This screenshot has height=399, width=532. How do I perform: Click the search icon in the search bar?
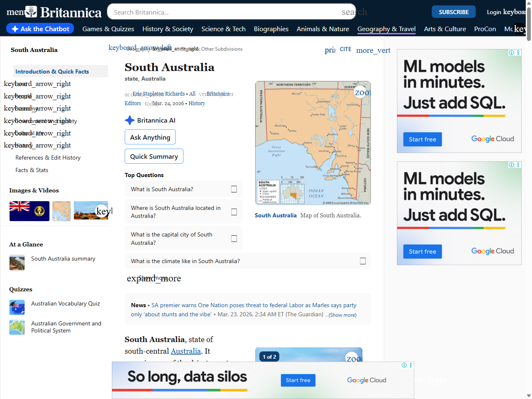pos(354,12)
